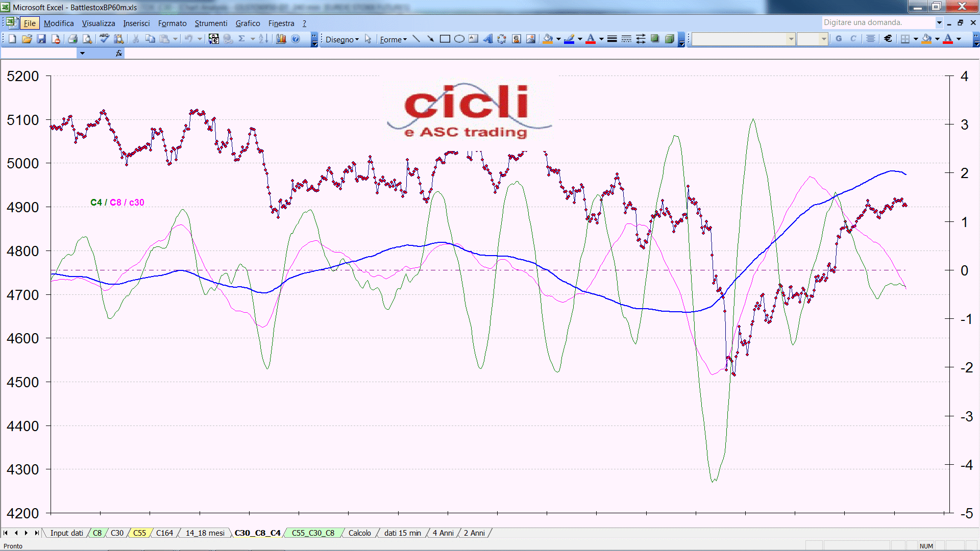Toggle Italic (C) formatting

pyautogui.click(x=853, y=39)
